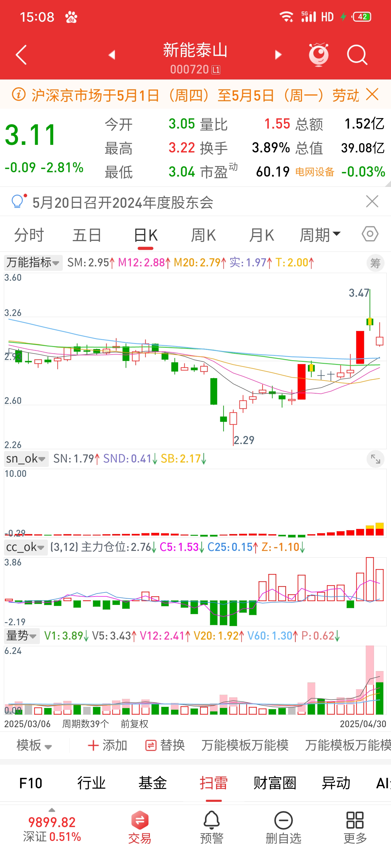The image size is (391, 868).
Task: Tap the back arrow in header
Action: [21, 55]
